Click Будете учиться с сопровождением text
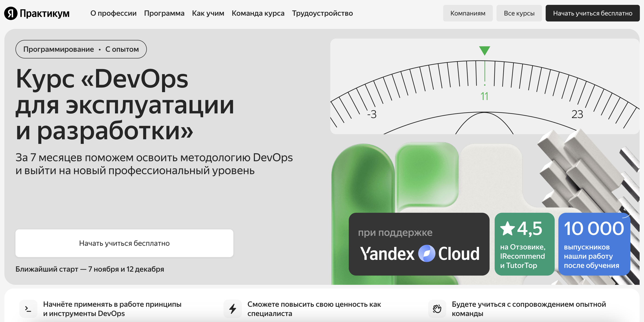The image size is (644, 322). [529, 309]
